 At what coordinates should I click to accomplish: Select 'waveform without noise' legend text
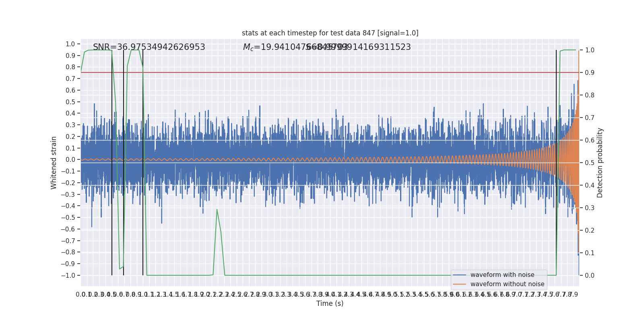coord(507,284)
